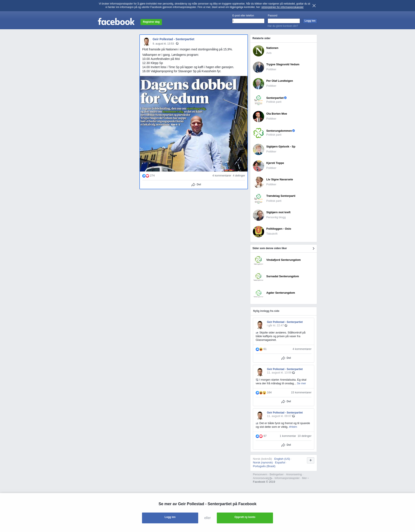The height and width of the screenshot is (532, 415).
Task: Focus the Passord input field
Action: point(284,21)
